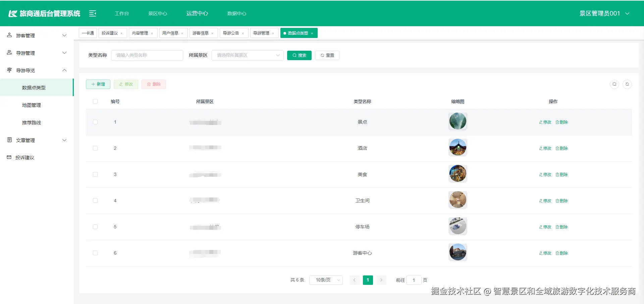Check the checkbox for row 6 游客中心
The image size is (644, 304).
point(95,253)
